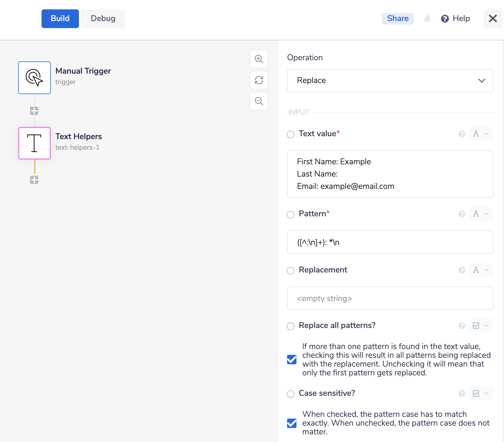Select the radio button beside Text value

click(291, 134)
